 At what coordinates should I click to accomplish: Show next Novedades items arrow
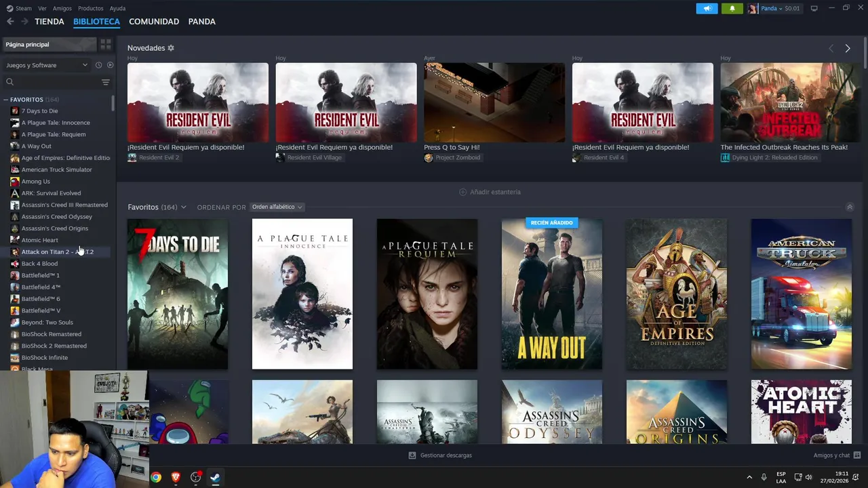tap(848, 48)
